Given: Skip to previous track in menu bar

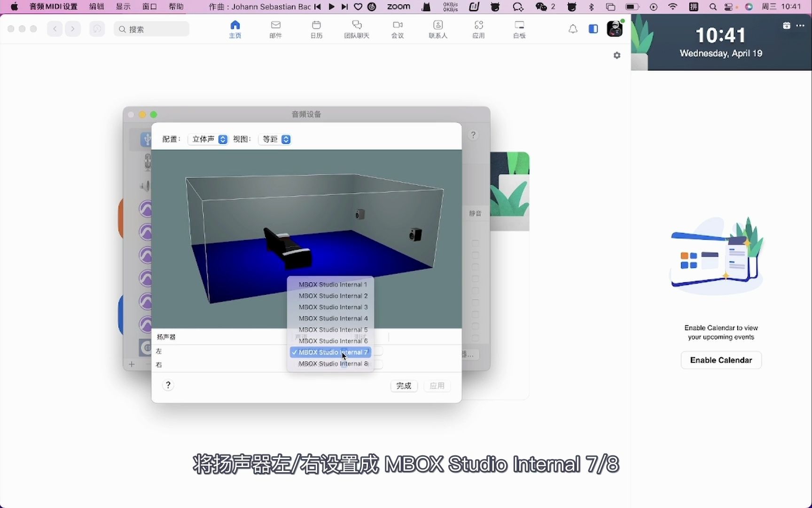Looking at the screenshot, I should tap(318, 7).
